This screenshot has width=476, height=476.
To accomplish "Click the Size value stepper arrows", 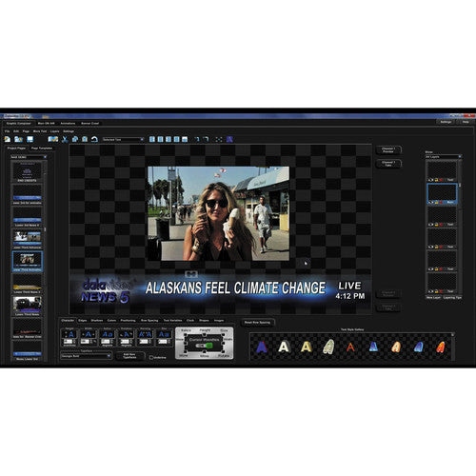I will [169, 342].
